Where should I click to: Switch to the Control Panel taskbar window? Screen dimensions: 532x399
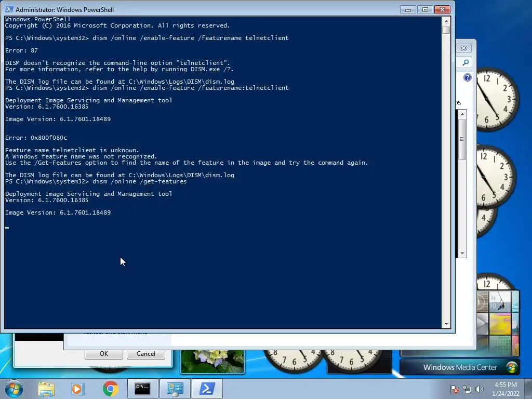[175, 389]
